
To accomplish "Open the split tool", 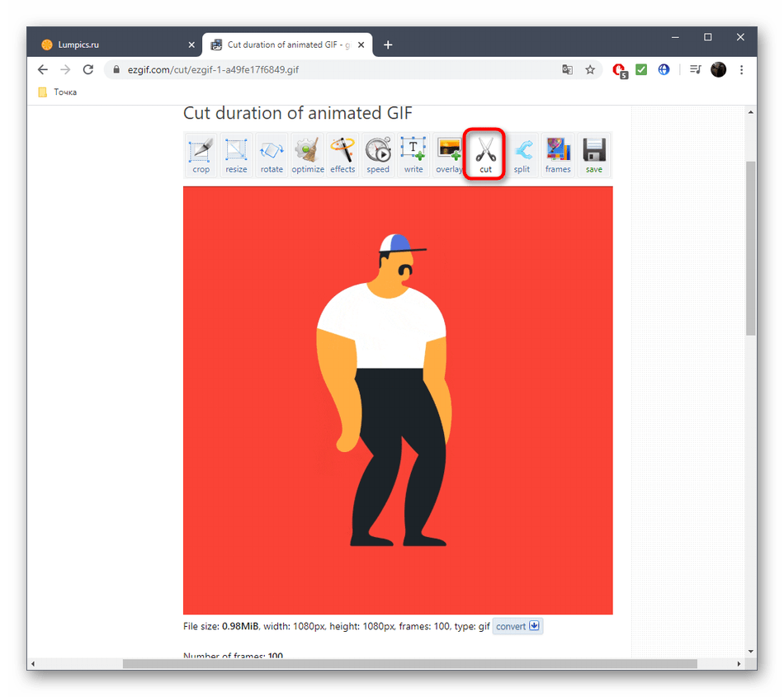I will [x=522, y=155].
